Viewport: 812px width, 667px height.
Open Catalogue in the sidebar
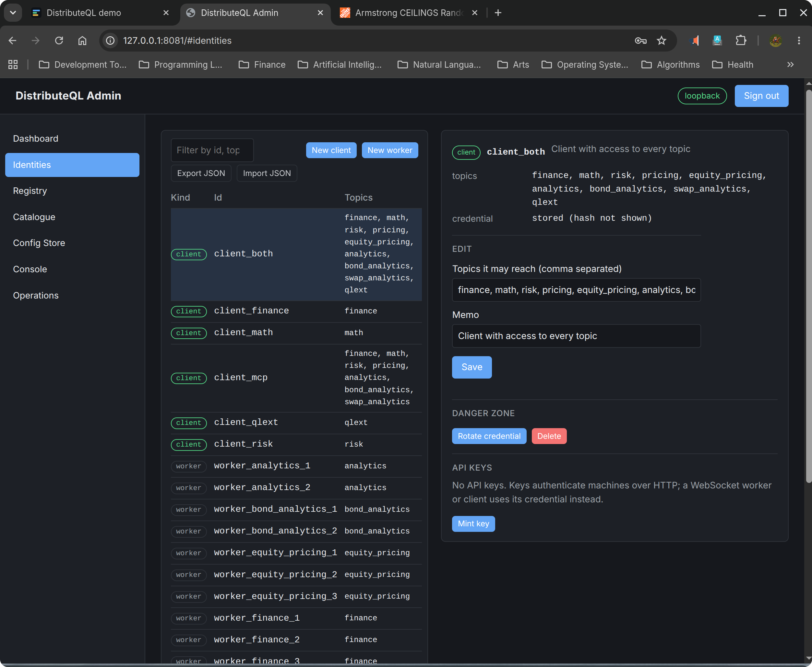72,217
